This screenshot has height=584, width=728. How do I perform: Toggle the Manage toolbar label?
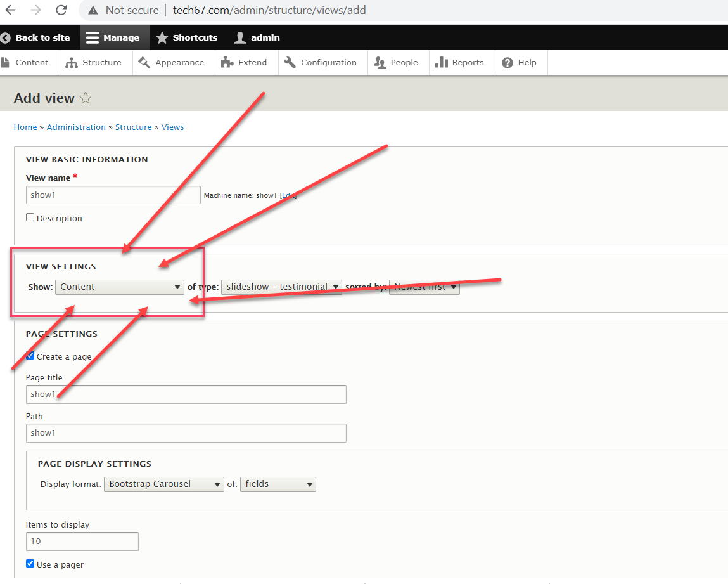coord(121,37)
